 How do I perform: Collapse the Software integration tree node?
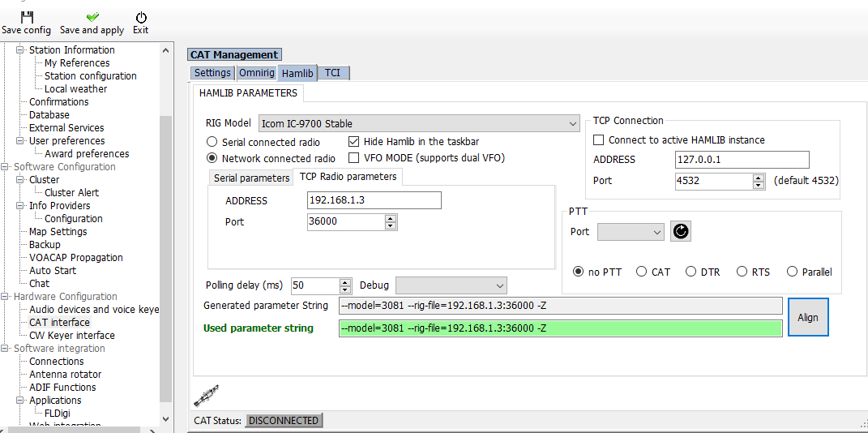[5, 349]
